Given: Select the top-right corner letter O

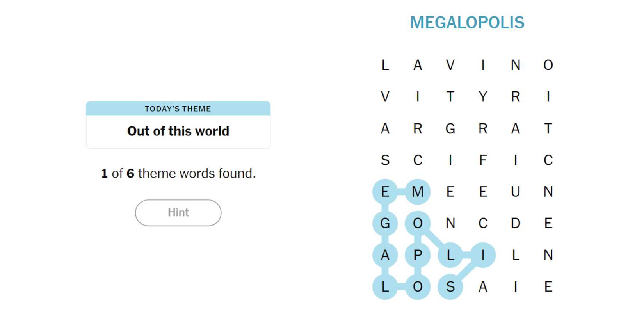Looking at the screenshot, I should [x=548, y=65].
